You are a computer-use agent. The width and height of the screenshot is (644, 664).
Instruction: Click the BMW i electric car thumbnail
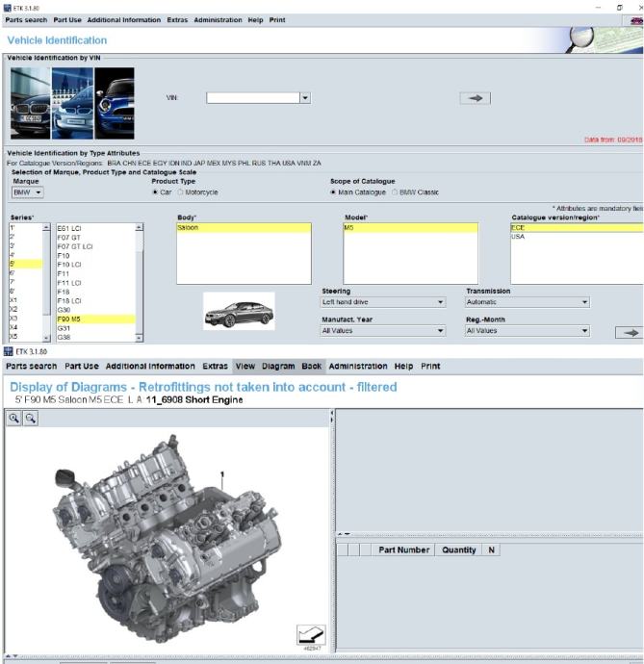coord(72,103)
